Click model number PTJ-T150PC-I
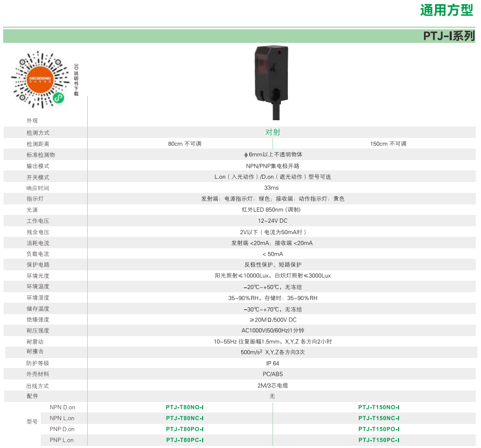This screenshot has height=448, width=481. 379,440
